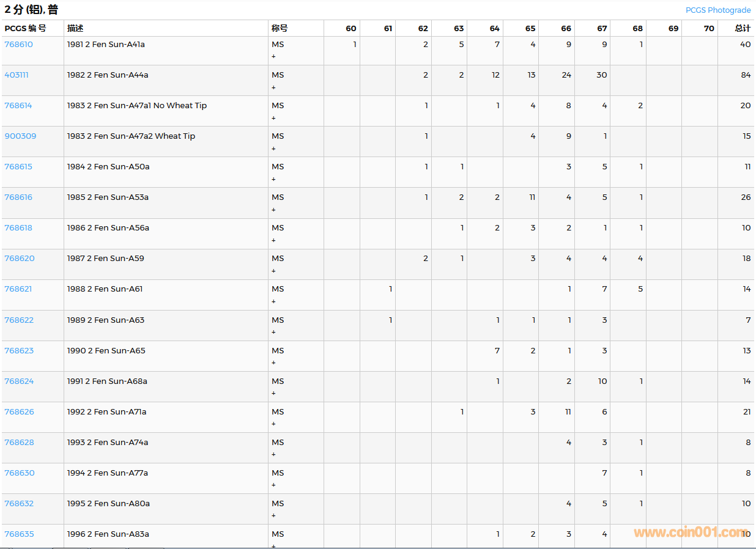Click the 称号 column header
The image size is (756, 549).
pos(280,28)
